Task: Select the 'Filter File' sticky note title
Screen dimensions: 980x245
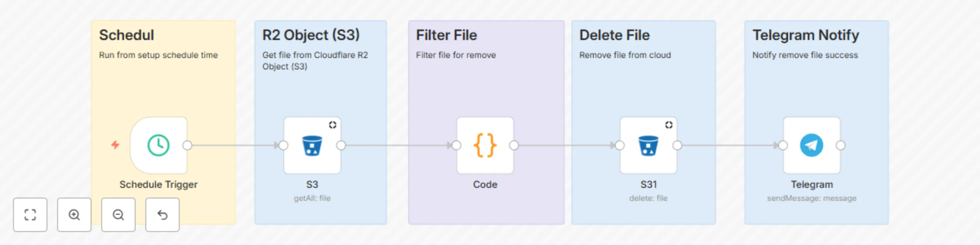Action: 446,35
